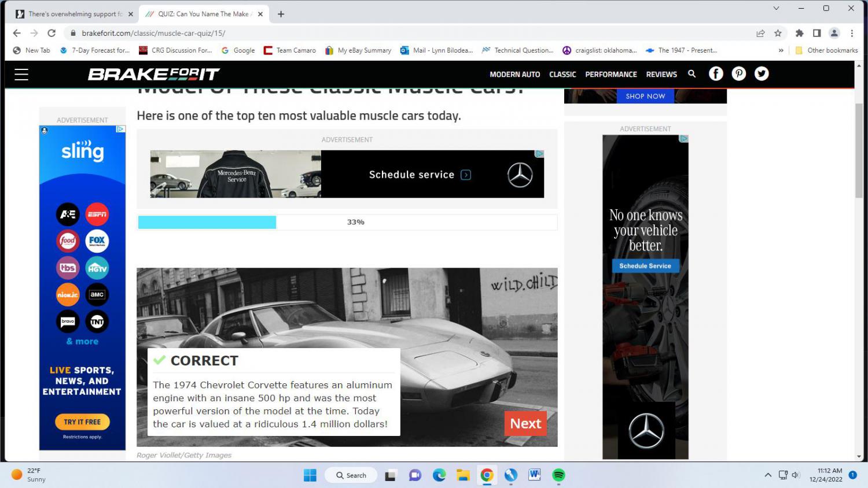Open BrakeForIt Facebook page icon
This screenshot has width=868, height=488.
click(x=716, y=74)
